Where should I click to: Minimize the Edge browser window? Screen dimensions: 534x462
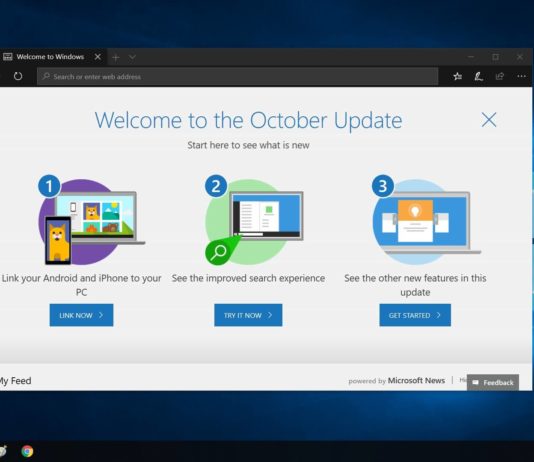point(471,57)
